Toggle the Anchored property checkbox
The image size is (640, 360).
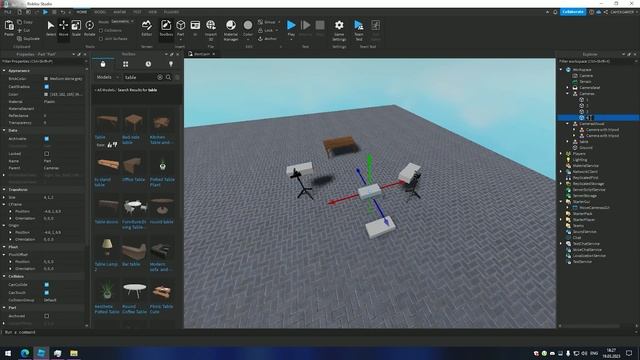click(x=47, y=316)
